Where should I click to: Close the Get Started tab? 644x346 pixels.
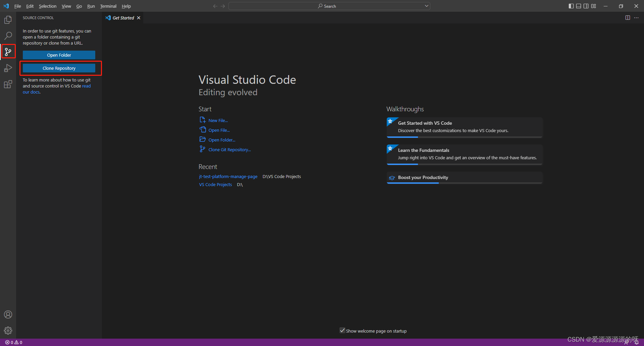pos(139,18)
